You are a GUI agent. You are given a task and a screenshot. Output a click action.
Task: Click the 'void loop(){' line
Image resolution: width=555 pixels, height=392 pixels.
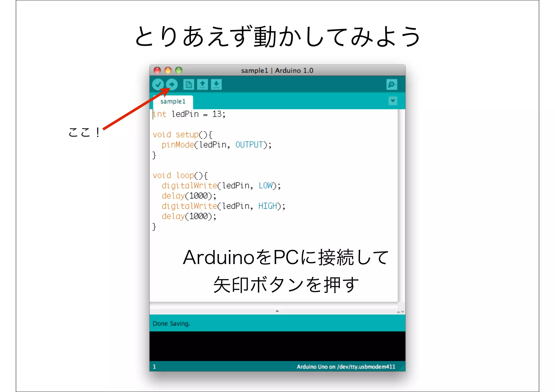coord(180,176)
